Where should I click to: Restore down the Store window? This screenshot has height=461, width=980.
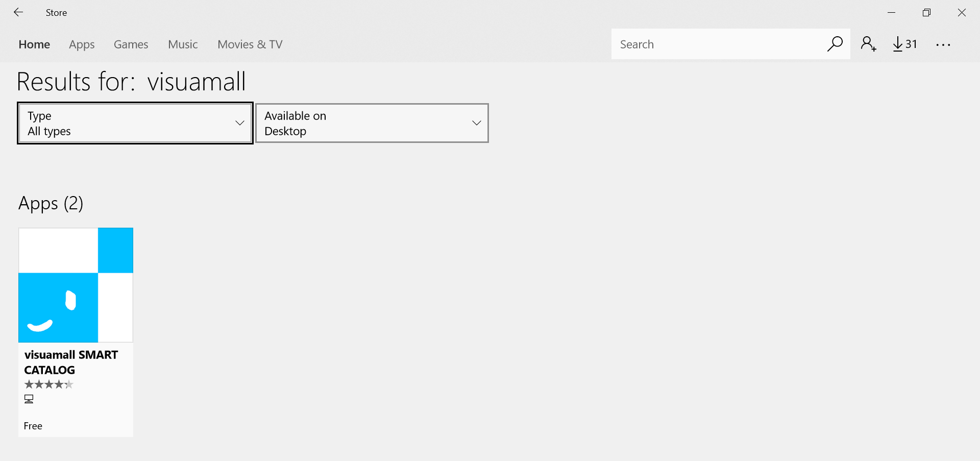tap(926, 13)
